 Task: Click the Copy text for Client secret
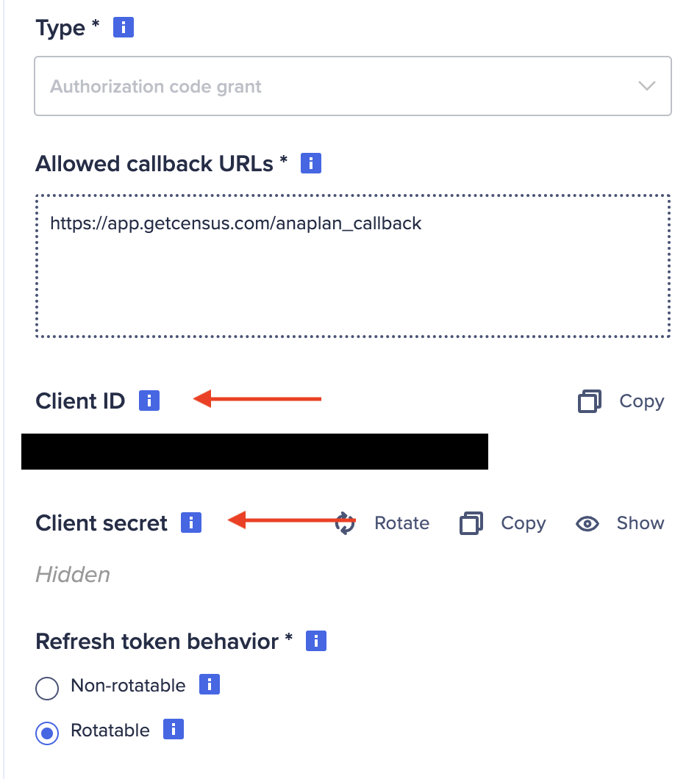(523, 523)
